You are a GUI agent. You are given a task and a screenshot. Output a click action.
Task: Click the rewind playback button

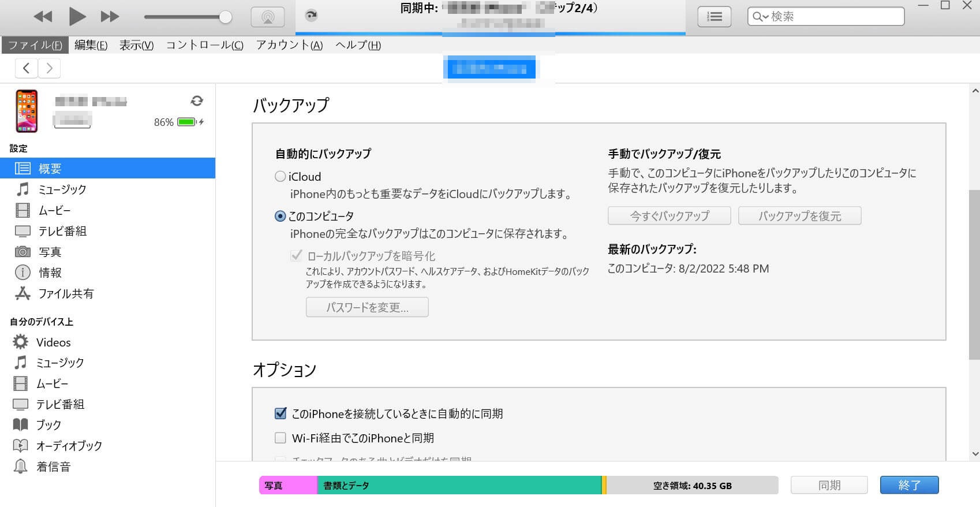coord(43,17)
